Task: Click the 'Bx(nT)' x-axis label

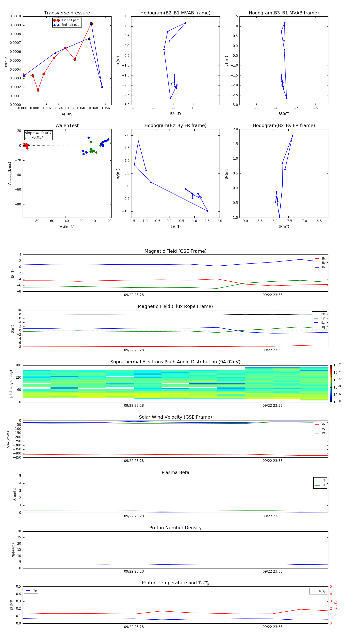Action: (284, 227)
